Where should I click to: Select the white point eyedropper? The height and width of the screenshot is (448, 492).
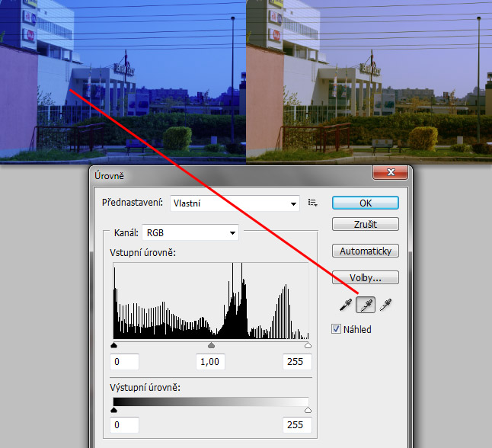387,306
